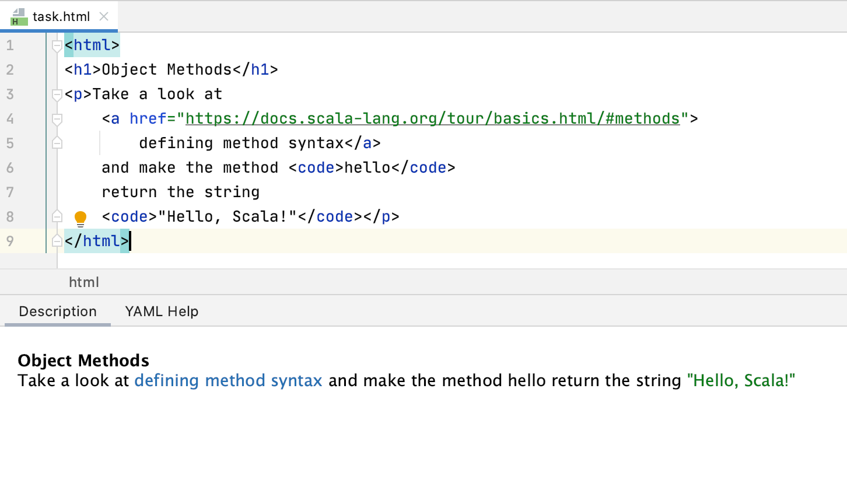Viewport: 847px width, 504px height.
Task: Click the yellow lightbulb intention icon
Action: (80, 218)
